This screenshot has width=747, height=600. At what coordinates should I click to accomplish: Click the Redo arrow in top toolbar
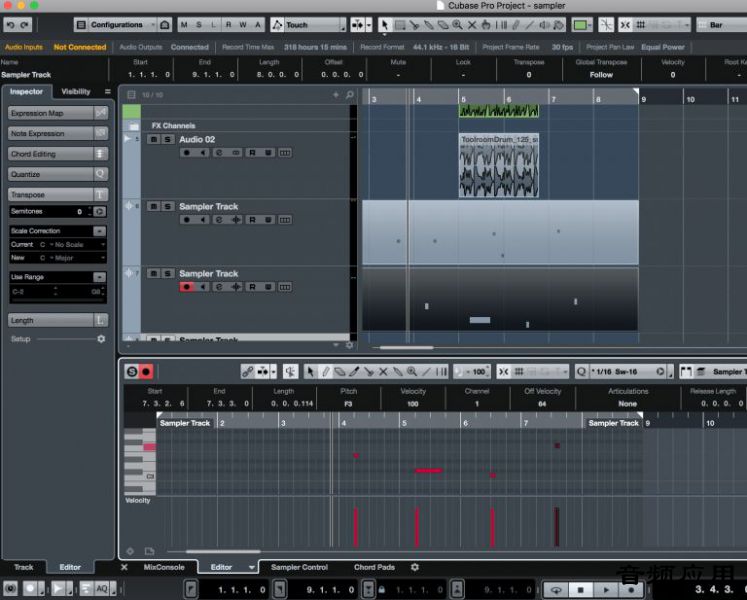click(x=25, y=25)
